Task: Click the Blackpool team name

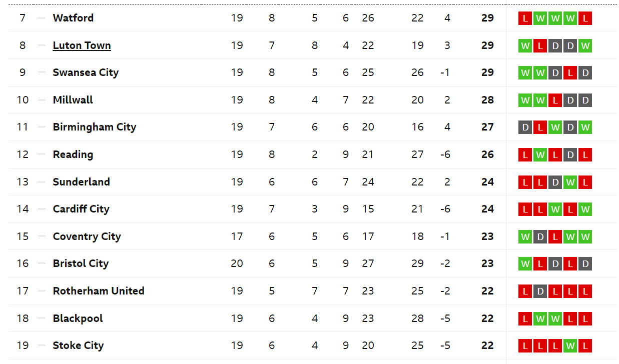Action: pos(78,318)
